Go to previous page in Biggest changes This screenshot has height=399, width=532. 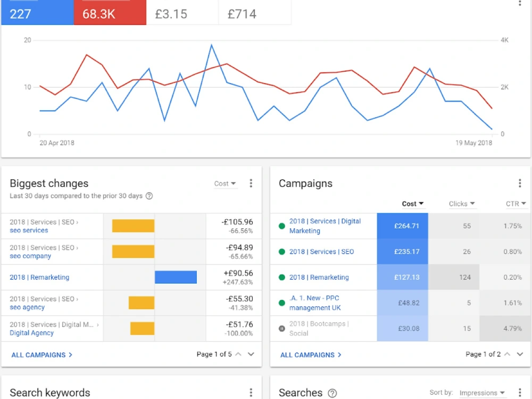[238, 354]
